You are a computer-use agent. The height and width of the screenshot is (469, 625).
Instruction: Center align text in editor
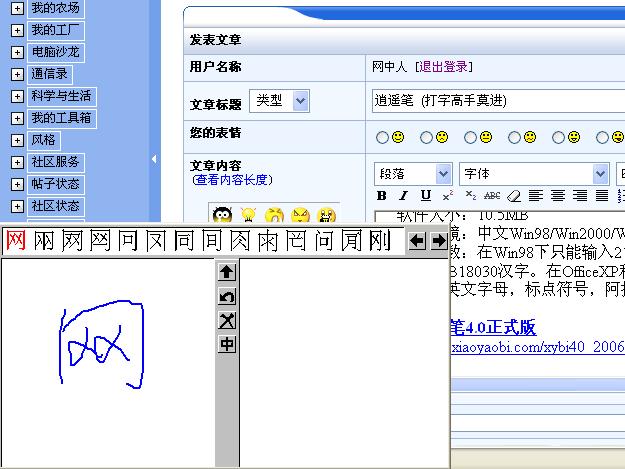click(x=558, y=196)
